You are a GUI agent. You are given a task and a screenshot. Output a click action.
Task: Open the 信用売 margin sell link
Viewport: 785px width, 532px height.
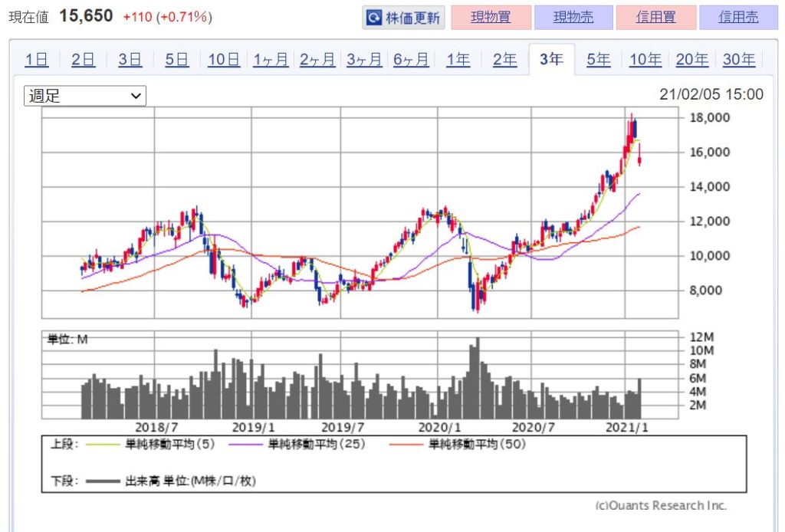[x=738, y=18]
